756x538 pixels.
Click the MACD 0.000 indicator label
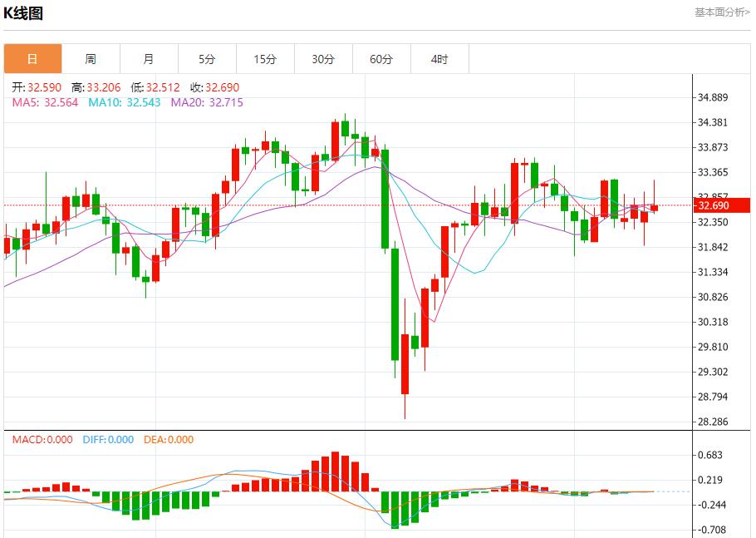(x=42, y=440)
